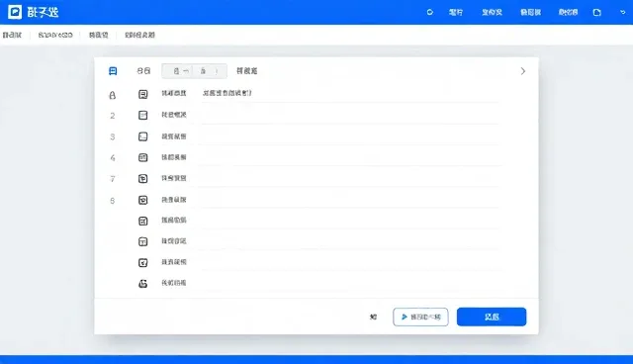633x364 pixels.
Task: Click the padlock icon in the dialog's side column
Action: 112,95
